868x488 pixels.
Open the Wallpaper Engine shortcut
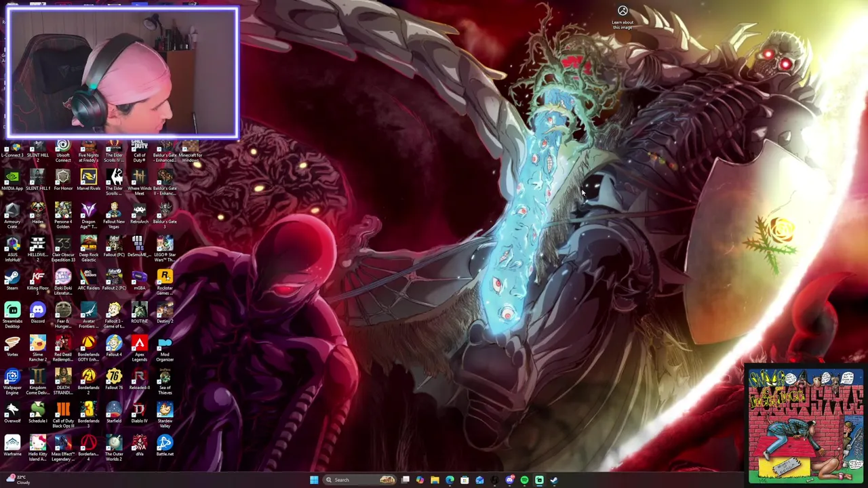click(12, 382)
